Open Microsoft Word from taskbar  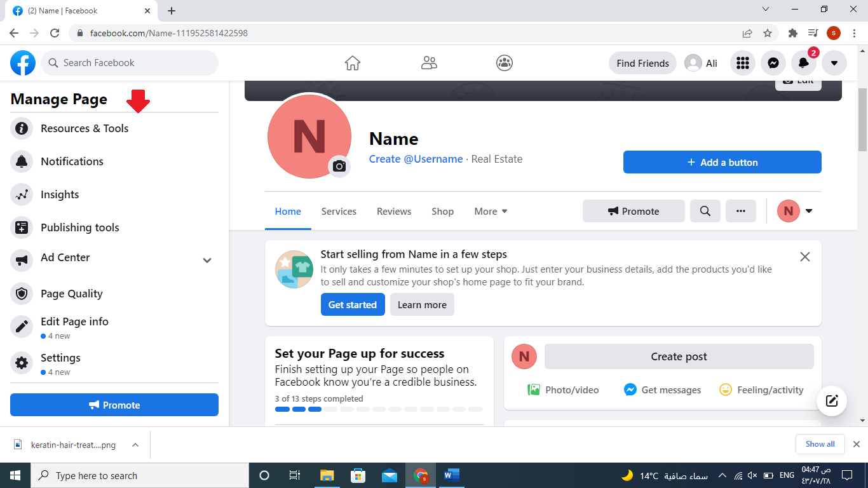(452, 475)
